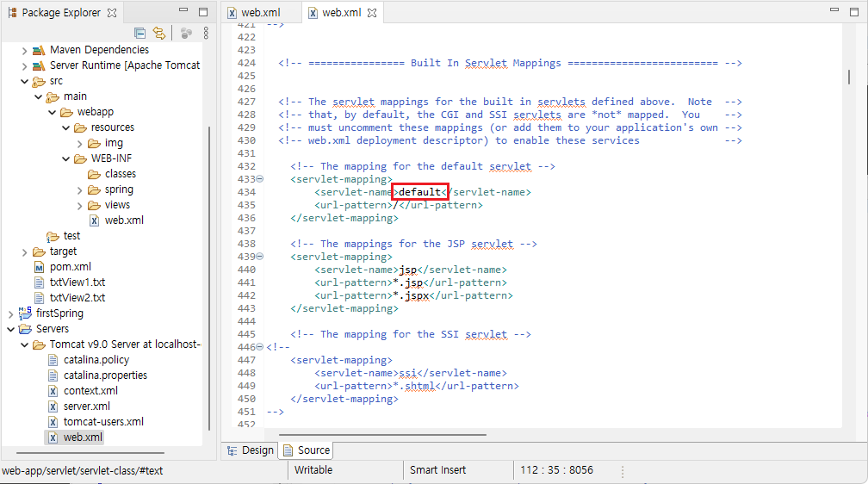Collapse the webapp folder

coord(52,113)
